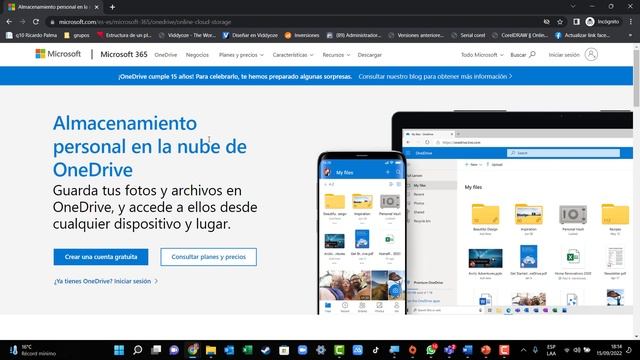Expand Planes y precios menu

point(241,55)
